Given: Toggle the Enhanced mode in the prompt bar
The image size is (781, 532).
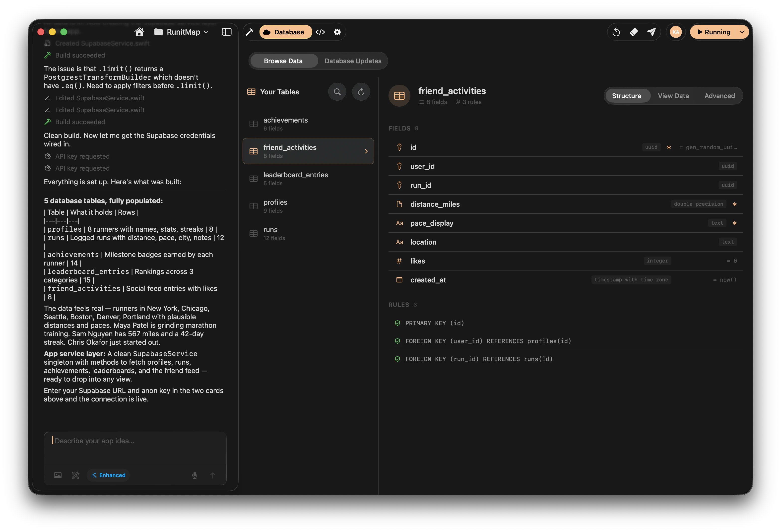Looking at the screenshot, I should 108,475.
